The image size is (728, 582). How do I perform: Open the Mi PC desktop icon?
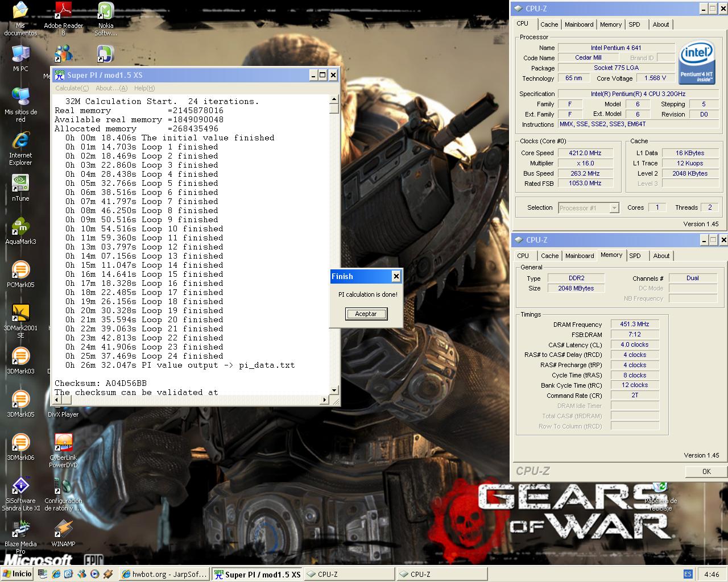(20, 59)
